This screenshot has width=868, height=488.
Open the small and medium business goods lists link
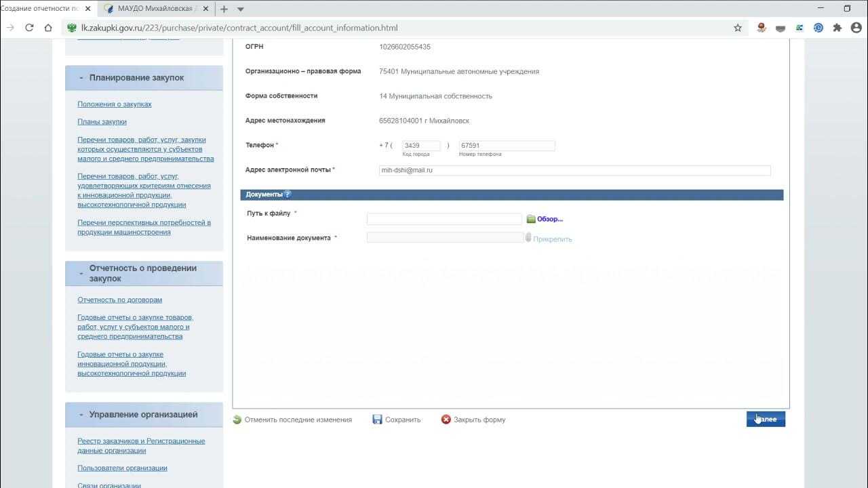point(146,149)
